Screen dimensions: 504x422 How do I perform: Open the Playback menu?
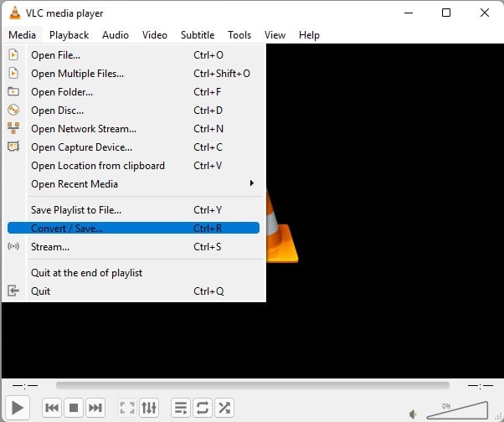pos(69,35)
